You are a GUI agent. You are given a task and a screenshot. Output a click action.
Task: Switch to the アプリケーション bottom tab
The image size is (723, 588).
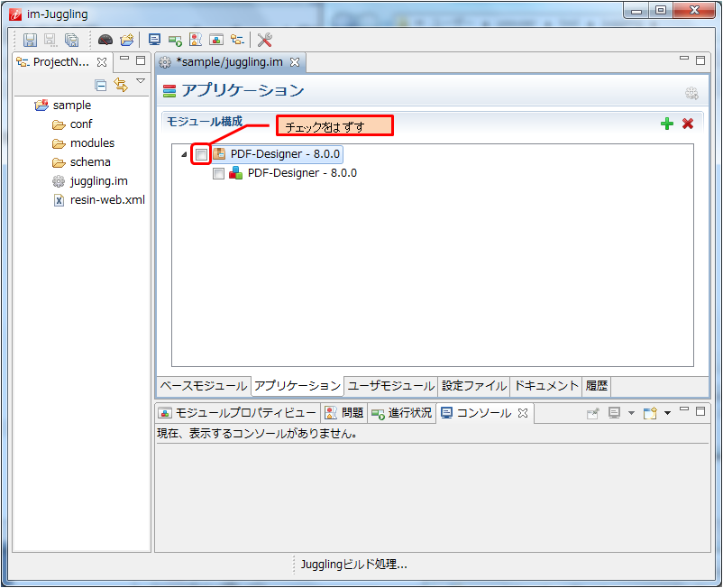[297, 386]
